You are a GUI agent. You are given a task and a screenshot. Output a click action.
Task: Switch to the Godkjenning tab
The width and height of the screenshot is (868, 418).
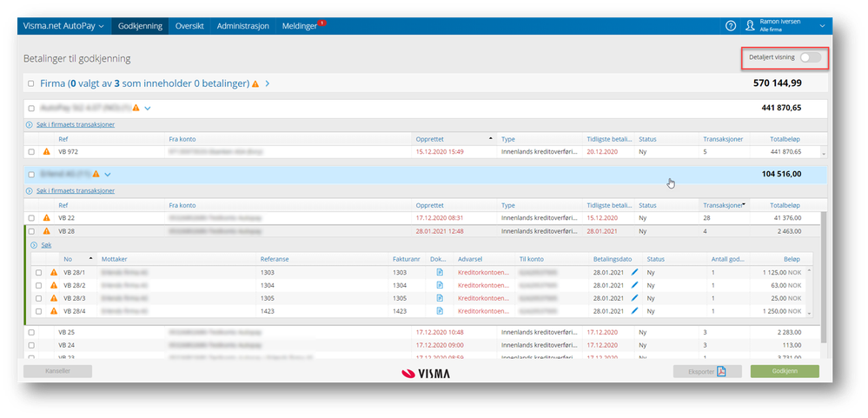click(x=140, y=26)
